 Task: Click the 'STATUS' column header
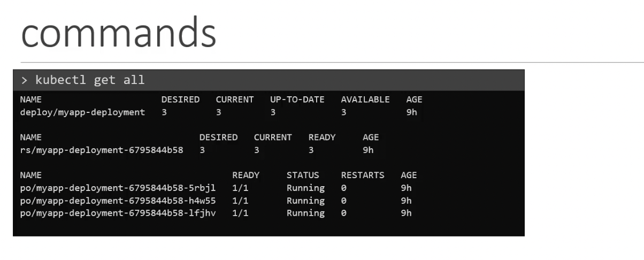303,175
